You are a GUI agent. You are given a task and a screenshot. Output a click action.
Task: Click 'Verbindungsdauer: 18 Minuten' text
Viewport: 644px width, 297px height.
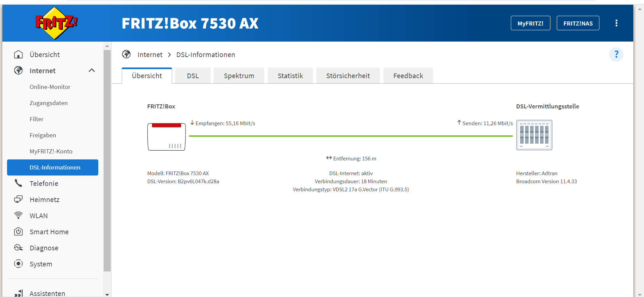click(x=351, y=182)
